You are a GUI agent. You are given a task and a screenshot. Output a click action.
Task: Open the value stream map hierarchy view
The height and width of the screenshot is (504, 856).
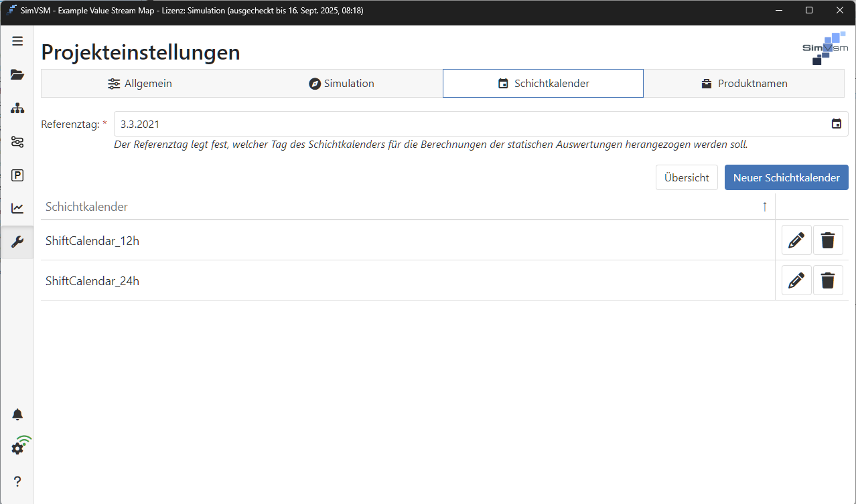pos(17,108)
